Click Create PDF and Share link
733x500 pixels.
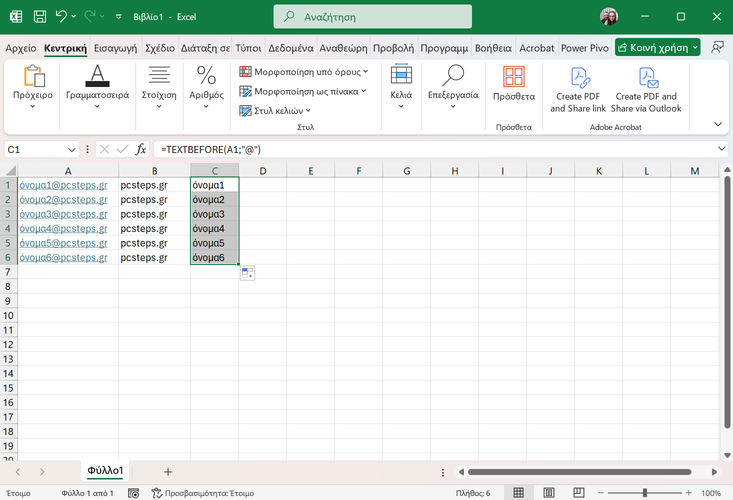coord(578,90)
